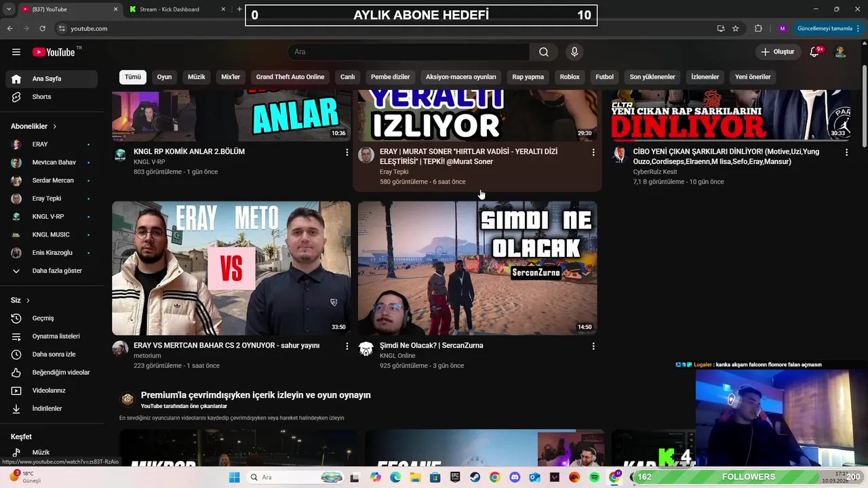Start voice search with the microphone
Viewport: 868px width, 488px height.
click(574, 52)
